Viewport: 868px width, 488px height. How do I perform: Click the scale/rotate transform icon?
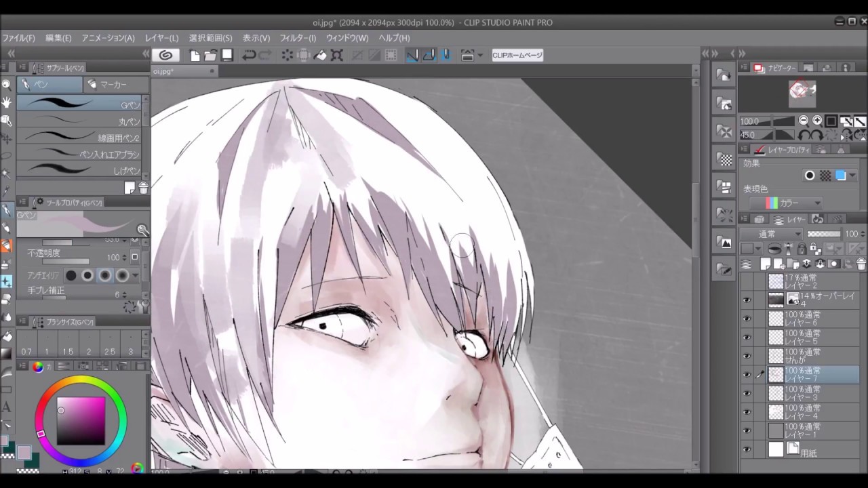[336, 56]
